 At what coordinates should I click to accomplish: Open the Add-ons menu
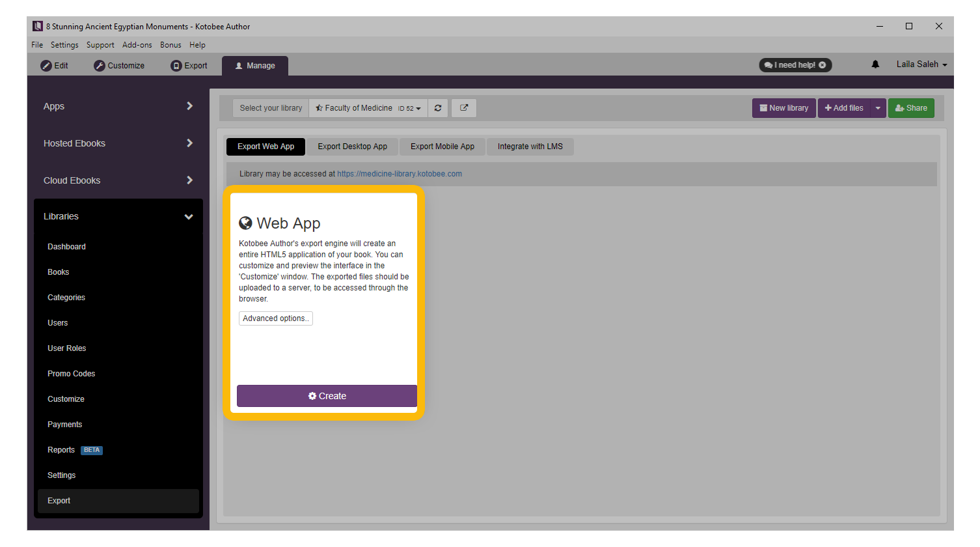(137, 45)
